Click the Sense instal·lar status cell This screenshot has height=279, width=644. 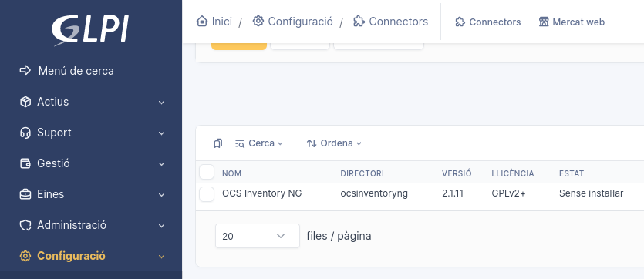pyautogui.click(x=592, y=193)
